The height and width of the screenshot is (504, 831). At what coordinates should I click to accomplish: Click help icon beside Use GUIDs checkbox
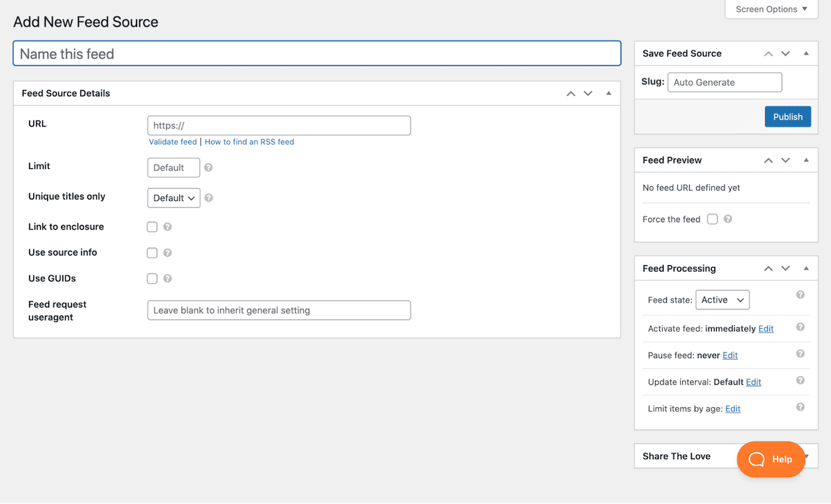coord(167,278)
